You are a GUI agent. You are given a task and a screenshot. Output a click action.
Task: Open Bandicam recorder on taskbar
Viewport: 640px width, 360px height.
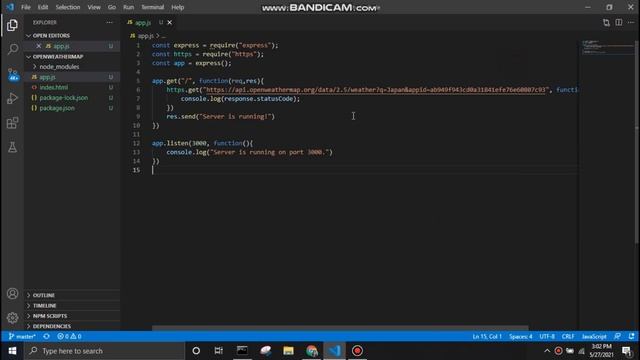click(357, 351)
